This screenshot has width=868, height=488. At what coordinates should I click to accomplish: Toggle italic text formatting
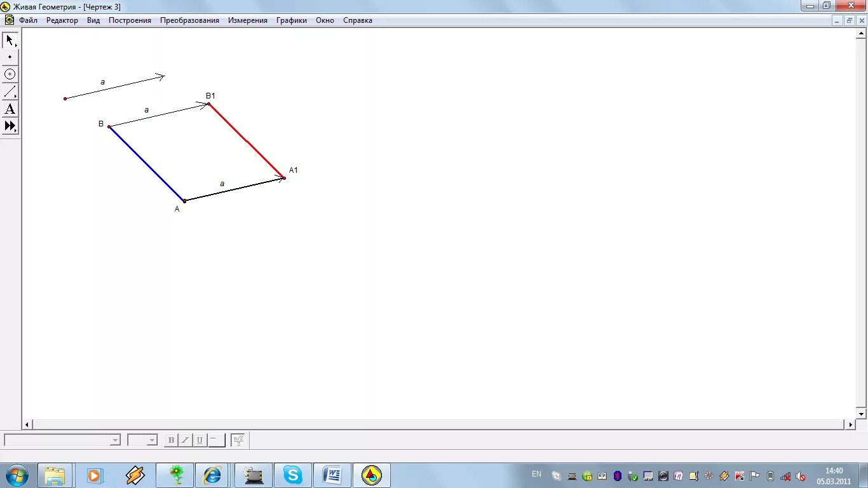[x=186, y=440]
